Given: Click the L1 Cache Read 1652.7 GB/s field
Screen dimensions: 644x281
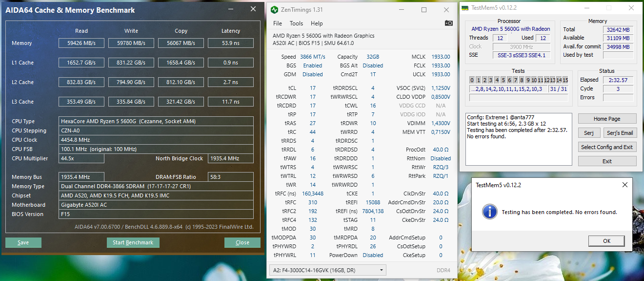Looking at the screenshot, I should pos(81,63).
